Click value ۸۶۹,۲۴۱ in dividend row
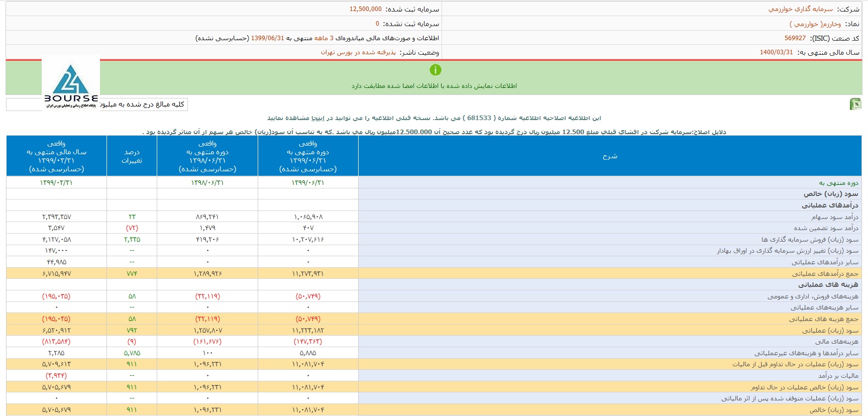Screen dimensions: 868x416 (x=207, y=217)
